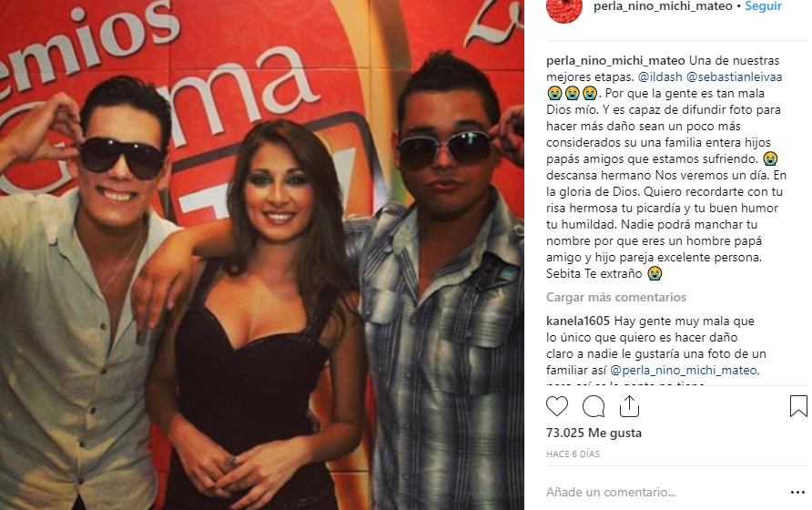The width and height of the screenshot is (812, 510).
Task: Open the three-dots more options menu
Action: [x=797, y=493]
